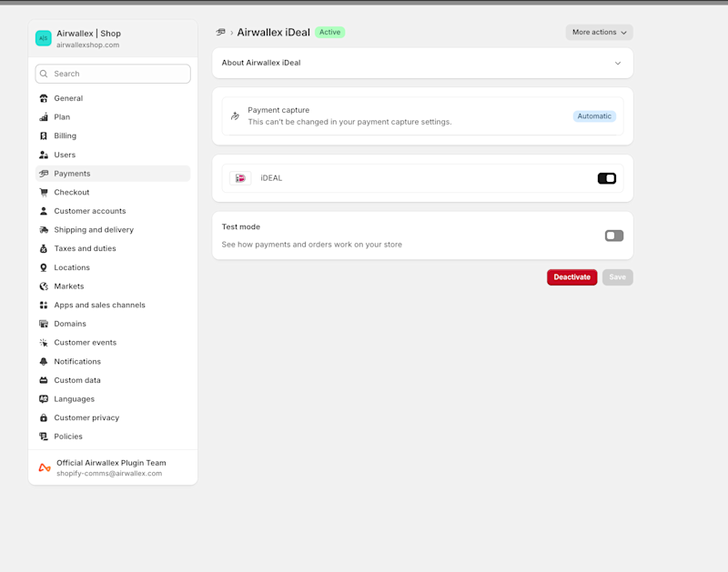Click the Checkout cart icon
The width and height of the screenshot is (728, 572).
[x=44, y=192]
